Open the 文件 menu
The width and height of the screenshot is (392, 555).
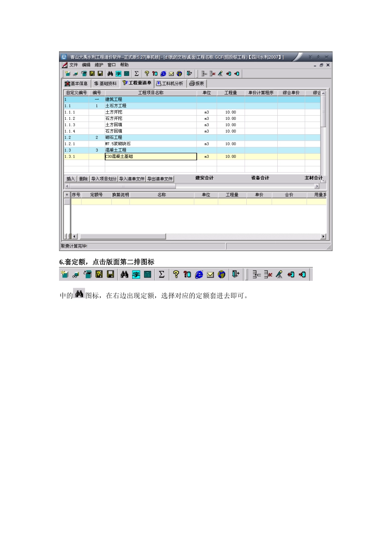tap(73, 65)
